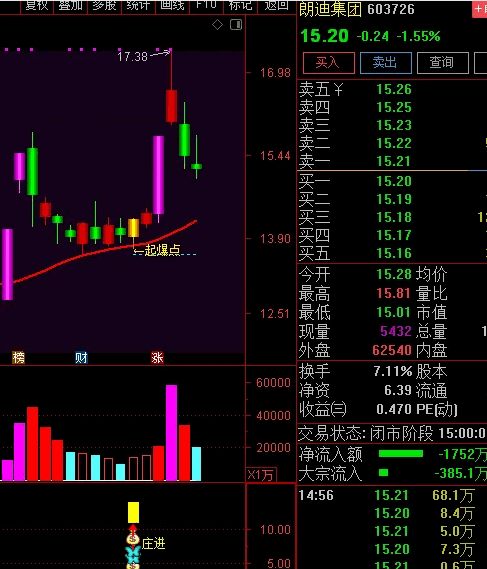
Task: Click the 买一 price 15.20
Action: [x=394, y=181]
